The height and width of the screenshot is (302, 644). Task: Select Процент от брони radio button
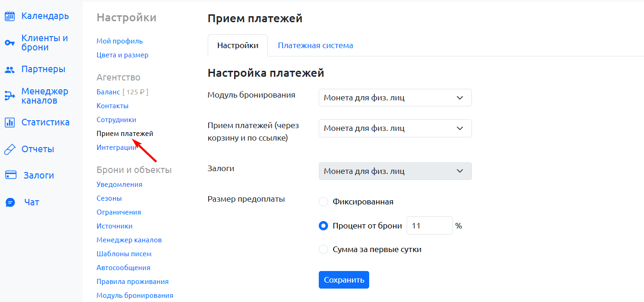pos(323,226)
